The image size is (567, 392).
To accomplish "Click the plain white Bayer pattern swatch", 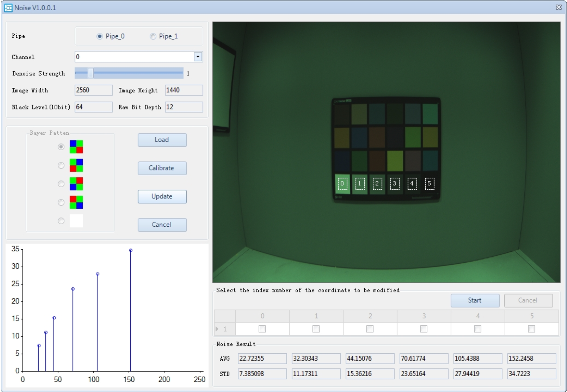I will click(76, 221).
